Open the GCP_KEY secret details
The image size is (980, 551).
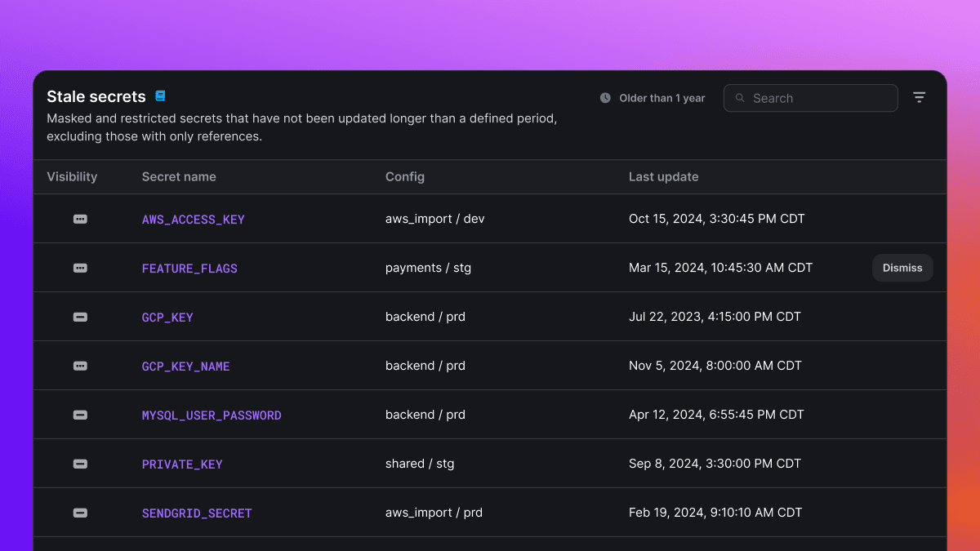click(167, 317)
